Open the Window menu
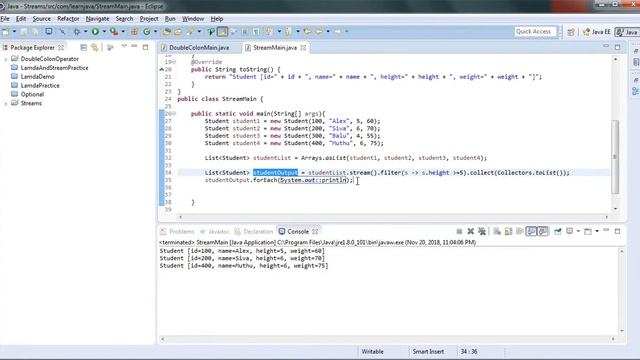Screen dimensions: 640x360 point(193,19)
